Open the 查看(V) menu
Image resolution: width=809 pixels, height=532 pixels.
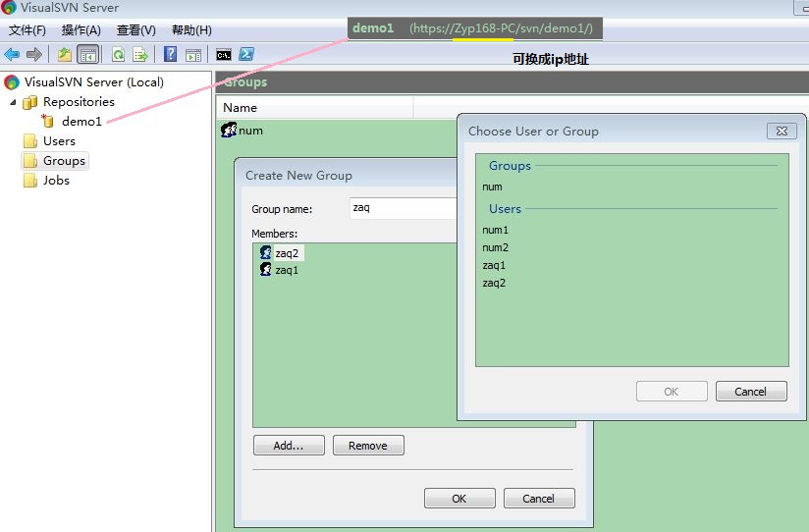point(135,30)
